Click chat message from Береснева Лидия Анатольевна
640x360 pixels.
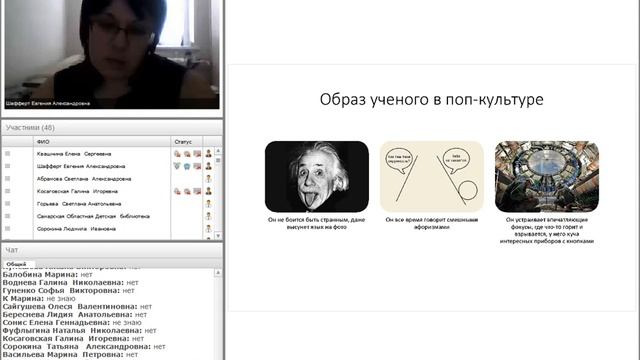coord(75,315)
